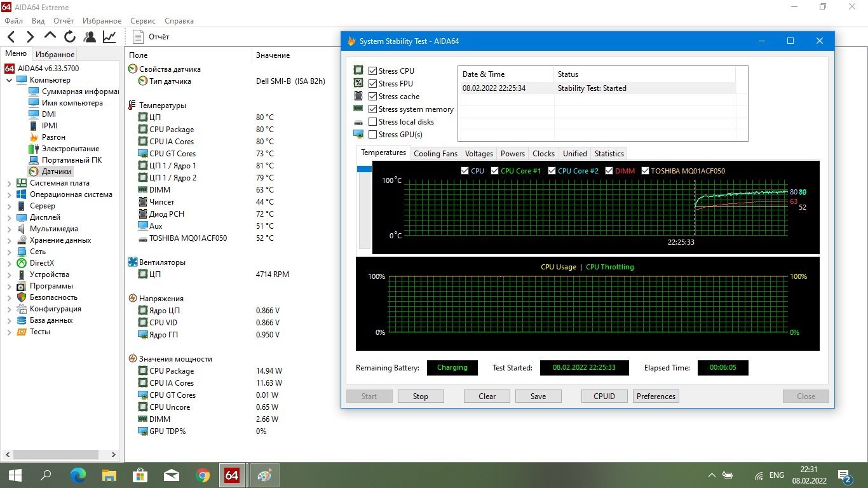The height and width of the screenshot is (488, 868).
Task: Toggle the DIMM graph checkbox
Action: pos(609,171)
